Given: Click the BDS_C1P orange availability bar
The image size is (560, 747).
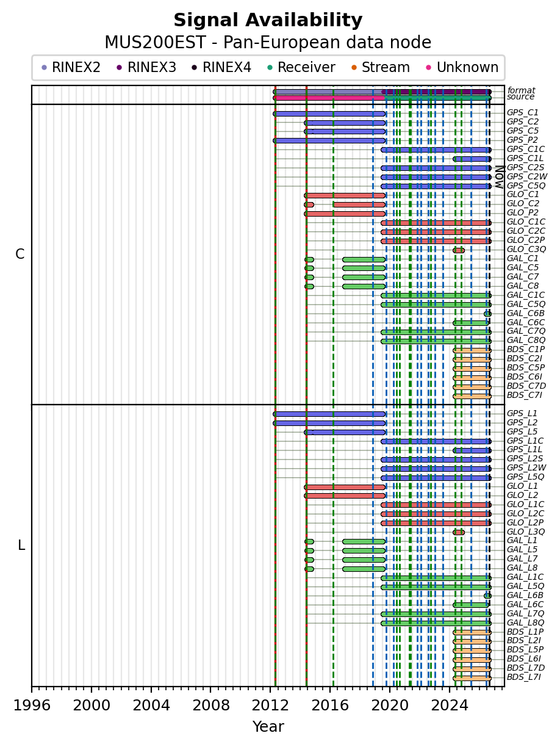Looking at the screenshot, I should coord(472,350).
